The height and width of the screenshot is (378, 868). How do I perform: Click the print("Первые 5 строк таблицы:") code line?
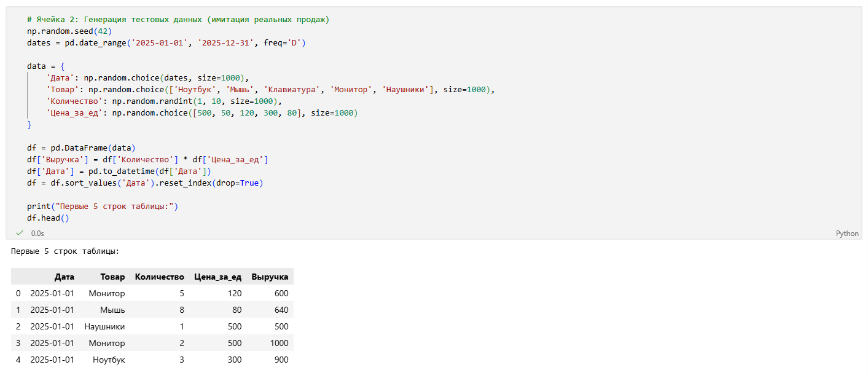click(103, 207)
